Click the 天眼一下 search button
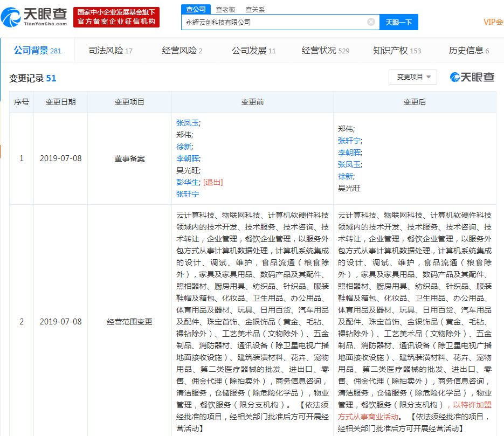 (398, 22)
